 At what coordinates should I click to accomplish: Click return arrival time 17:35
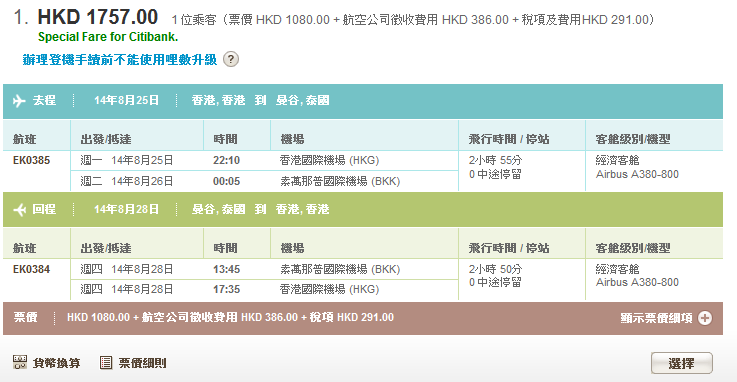[x=227, y=289]
